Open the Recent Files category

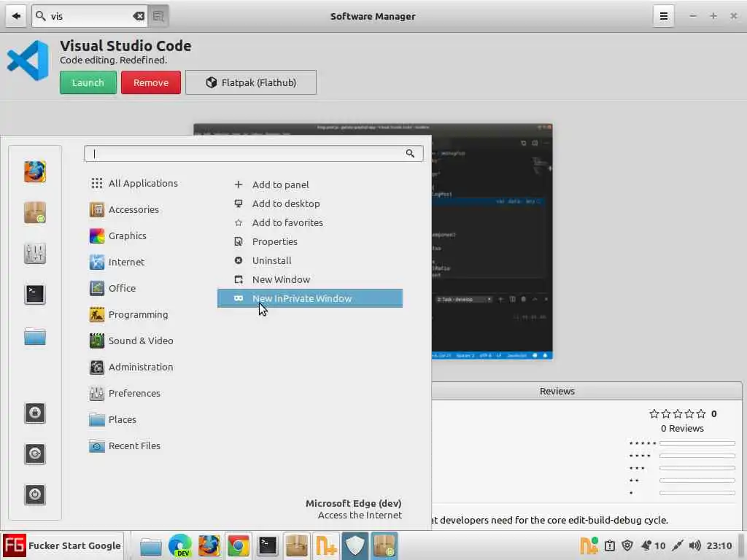[x=125, y=446]
